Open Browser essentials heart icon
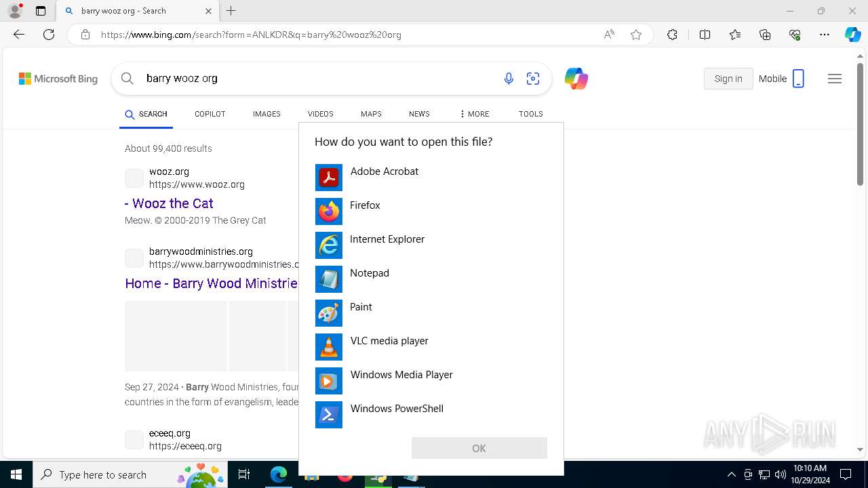The width and height of the screenshot is (868, 488). pos(795,35)
